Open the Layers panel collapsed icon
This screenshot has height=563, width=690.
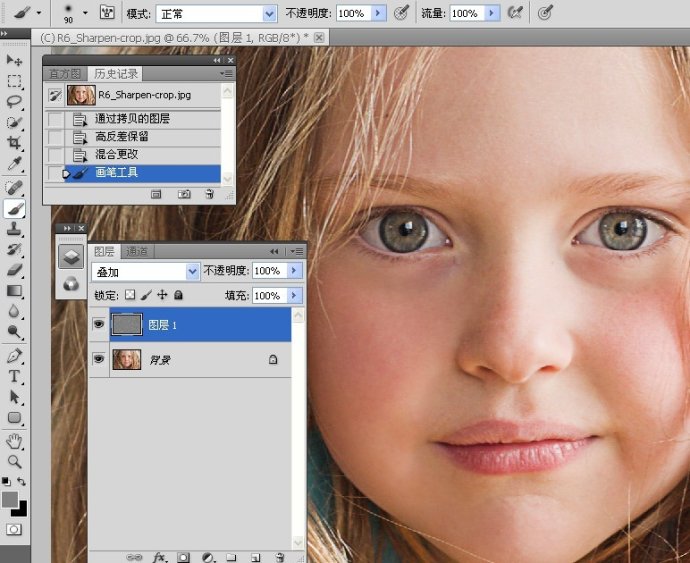71,257
